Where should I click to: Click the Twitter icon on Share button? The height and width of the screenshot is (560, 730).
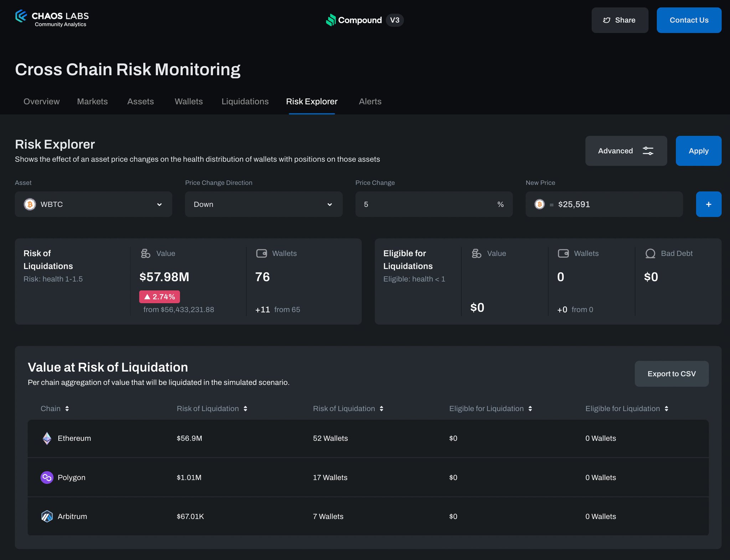point(607,20)
